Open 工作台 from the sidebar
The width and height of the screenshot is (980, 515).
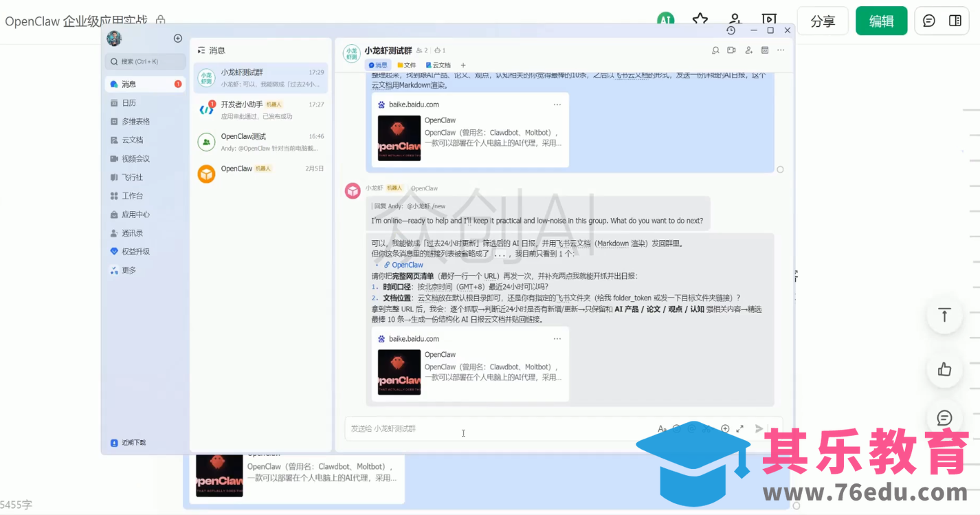[x=127, y=195]
